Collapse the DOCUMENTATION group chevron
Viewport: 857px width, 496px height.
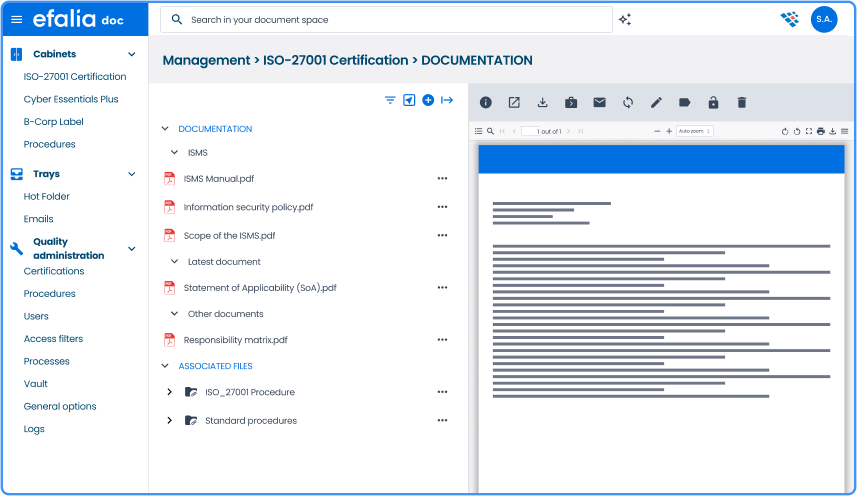(165, 128)
